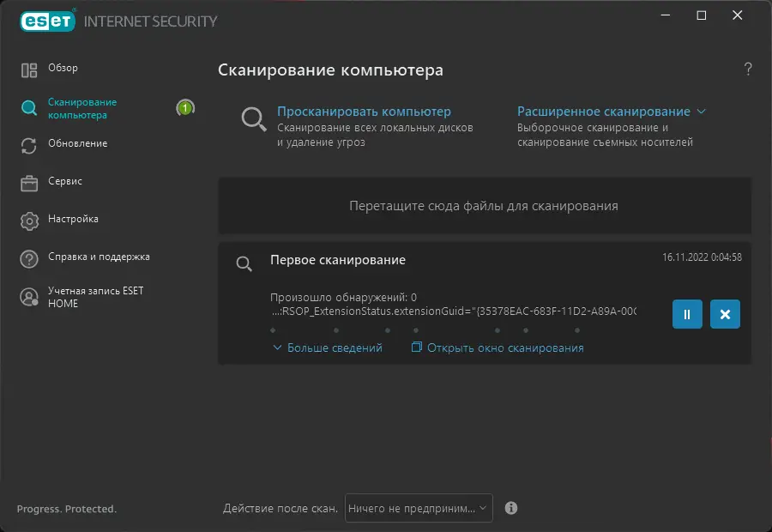Image resolution: width=772 pixels, height=532 pixels.
Task: Click the info icon beside the after-scan dropdown
Action: [511, 508]
